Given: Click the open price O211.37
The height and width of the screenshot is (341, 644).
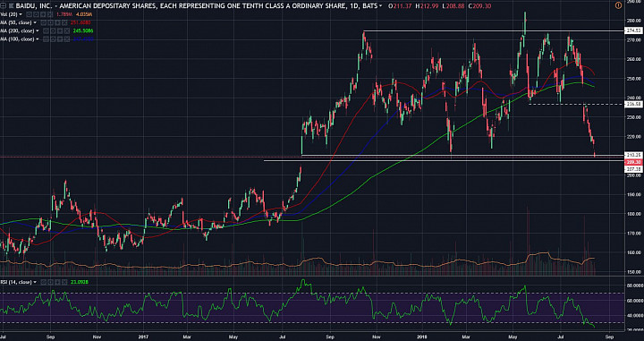Looking at the screenshot, I should [x=400, y=6].
